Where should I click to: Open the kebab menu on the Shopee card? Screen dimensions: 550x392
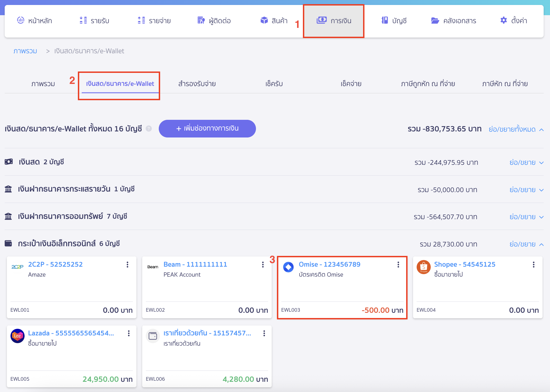(x=533, y=264)
